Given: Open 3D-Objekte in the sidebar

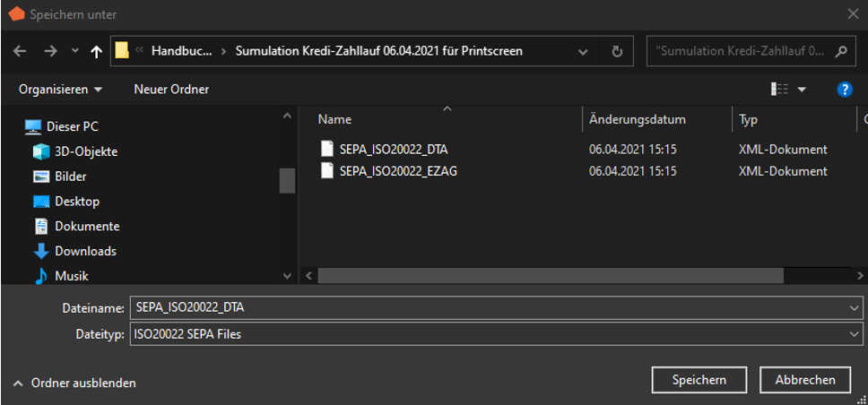Looking at the screenshot, I should (x=85, y=151).
